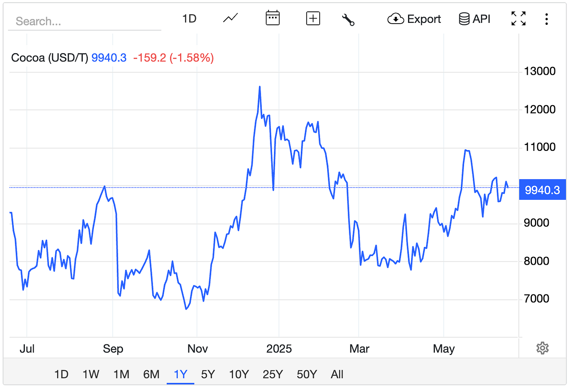Select the 1M range tab
Viewport: 574px width, 392px height.
coord(121,374)
